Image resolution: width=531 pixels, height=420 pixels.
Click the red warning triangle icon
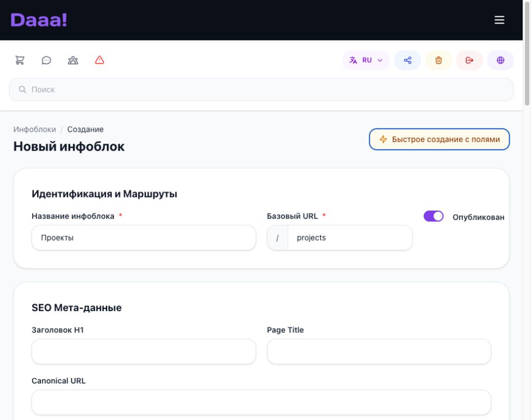pos(99,60)
